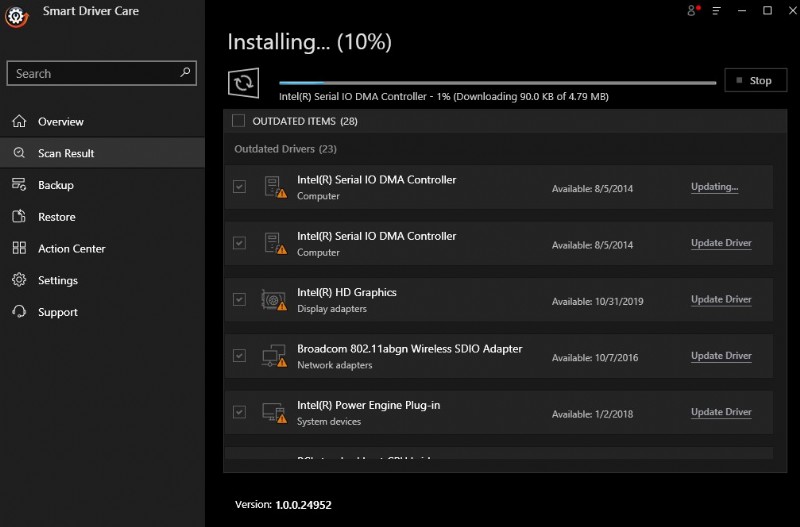The width and height of the screenshot is (800, 527).
Task: Click the Scan Result magnifier icon
Action: tap(19, 153)
